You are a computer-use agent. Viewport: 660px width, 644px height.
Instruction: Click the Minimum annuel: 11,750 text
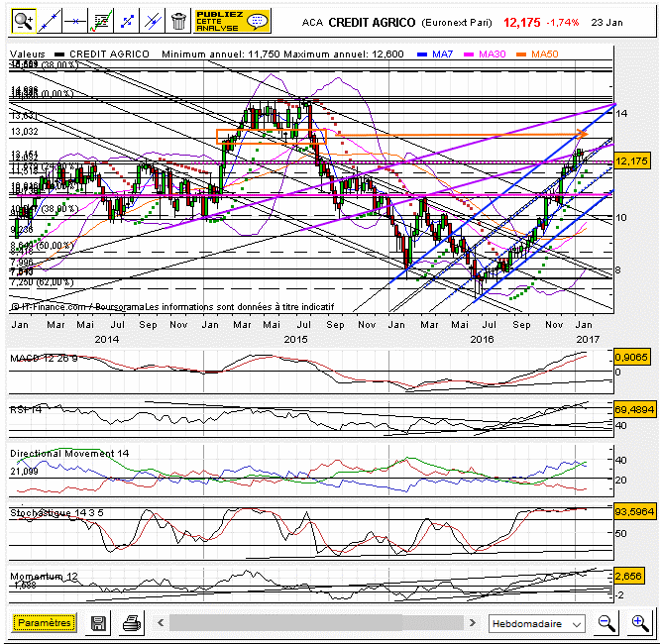[x=221, y=54]
